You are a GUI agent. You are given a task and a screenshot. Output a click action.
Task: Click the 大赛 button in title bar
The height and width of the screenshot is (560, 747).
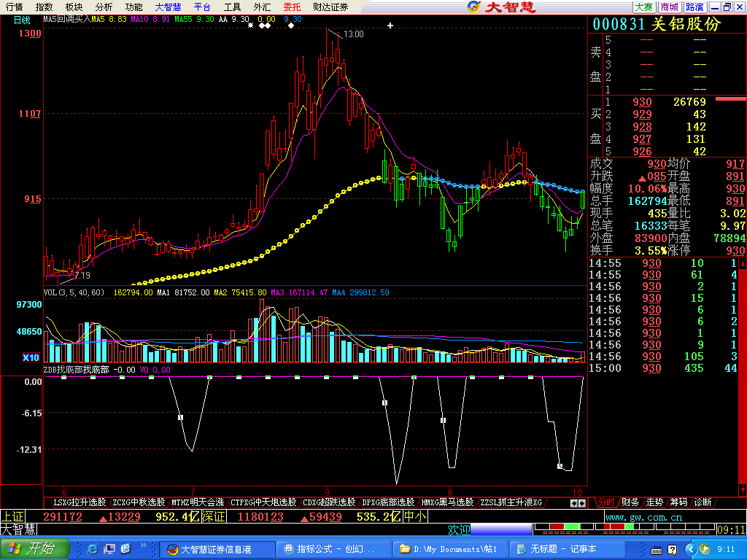pyautogui.click(x=644, y=7)
